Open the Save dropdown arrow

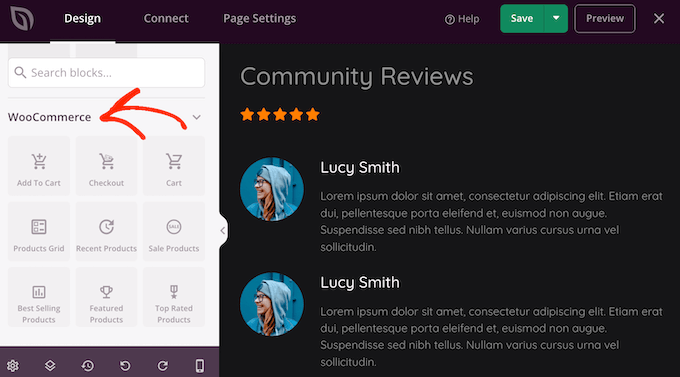pos(556,19)
